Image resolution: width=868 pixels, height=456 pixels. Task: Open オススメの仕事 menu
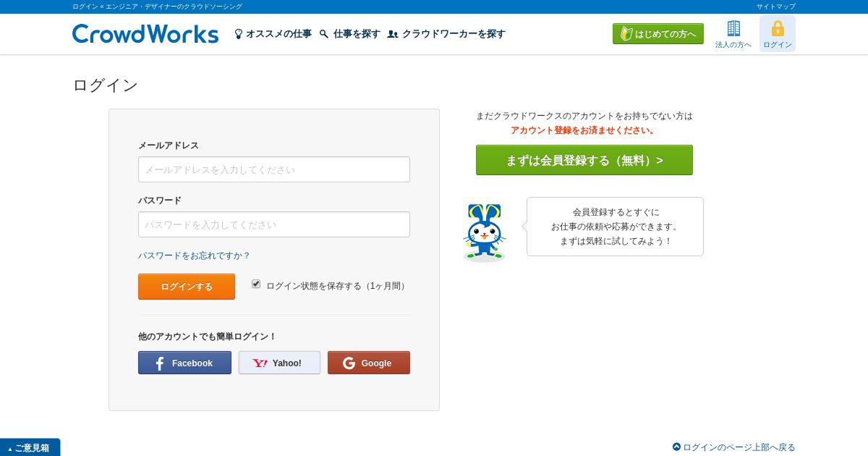273,34
